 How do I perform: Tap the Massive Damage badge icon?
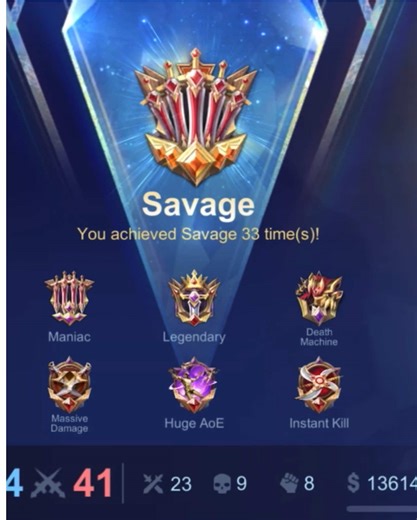pos(69,385)
